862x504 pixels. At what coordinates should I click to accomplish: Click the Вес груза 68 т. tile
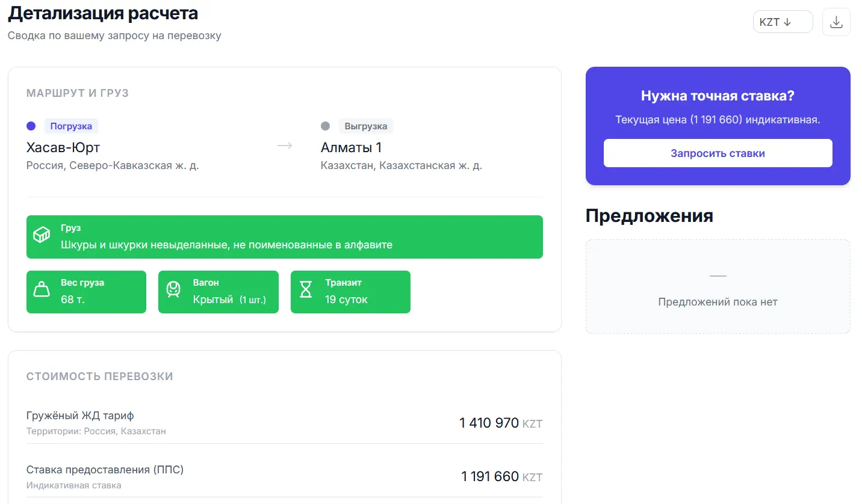click(x=86, y=292)
